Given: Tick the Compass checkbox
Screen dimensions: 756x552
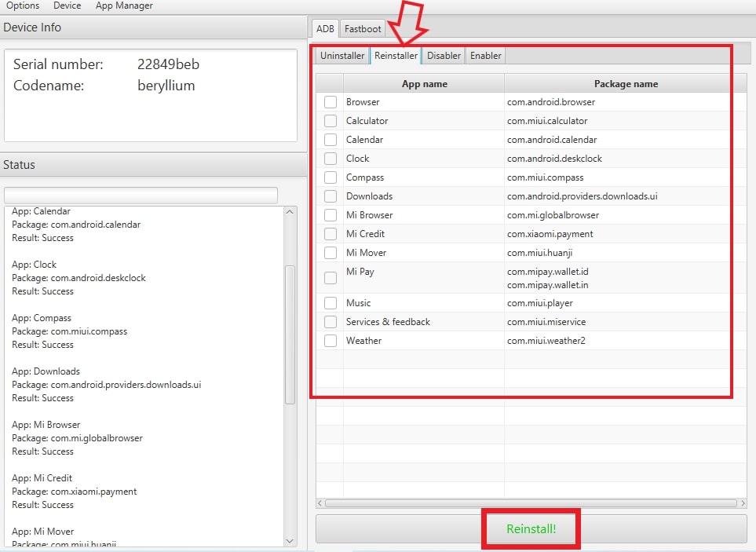Looking at the screenshot, I should point(331,177).
